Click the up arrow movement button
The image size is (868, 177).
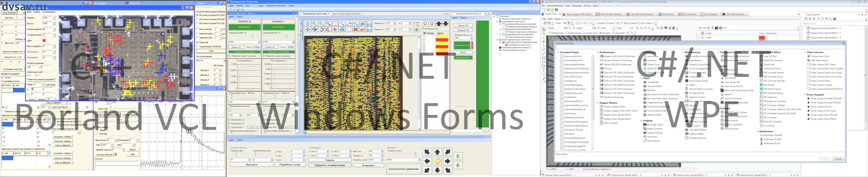(x=437, y=152)
